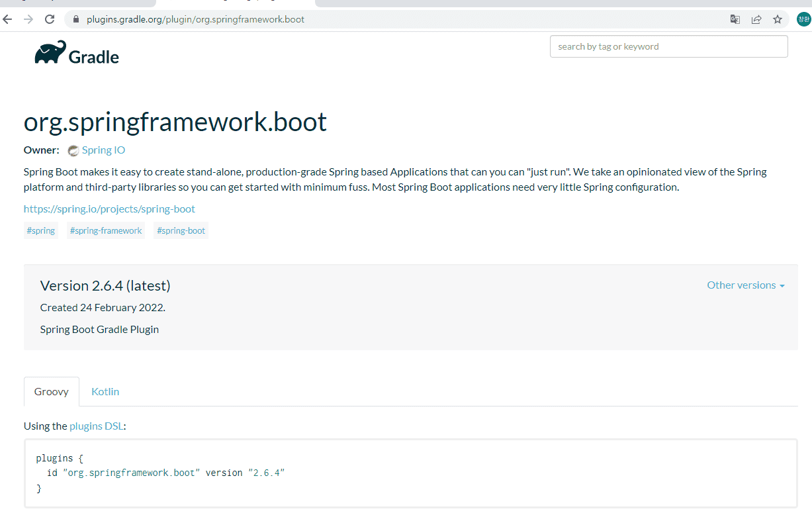Follow the plugins DSL link
This screenshot has height=523, width=812.
tap(96, 426)
